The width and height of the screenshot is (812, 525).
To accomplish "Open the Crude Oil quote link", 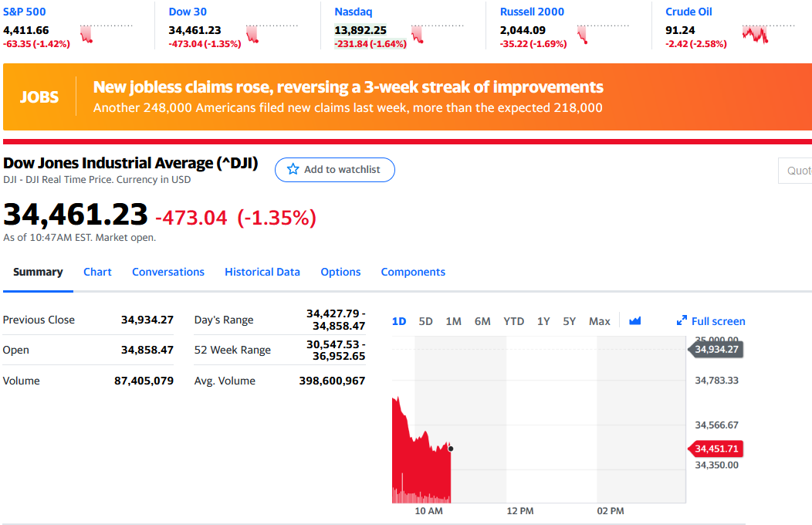I will 689,12.
